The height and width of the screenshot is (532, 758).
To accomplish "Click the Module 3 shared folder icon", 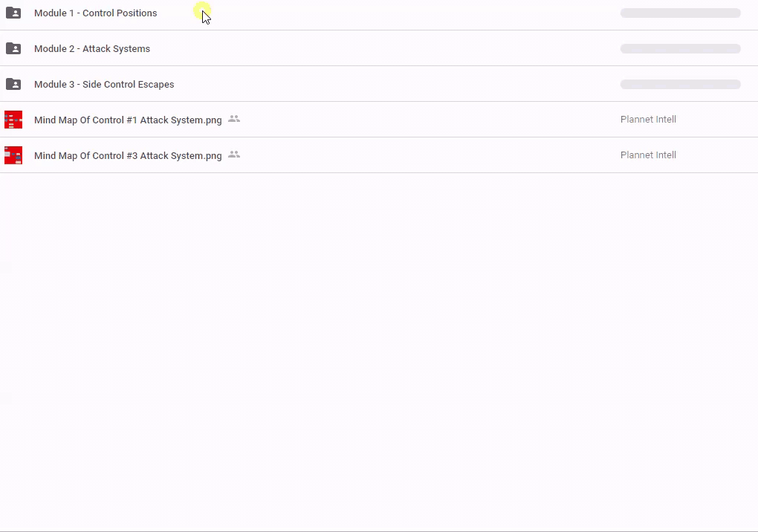I will pos(13,84).
